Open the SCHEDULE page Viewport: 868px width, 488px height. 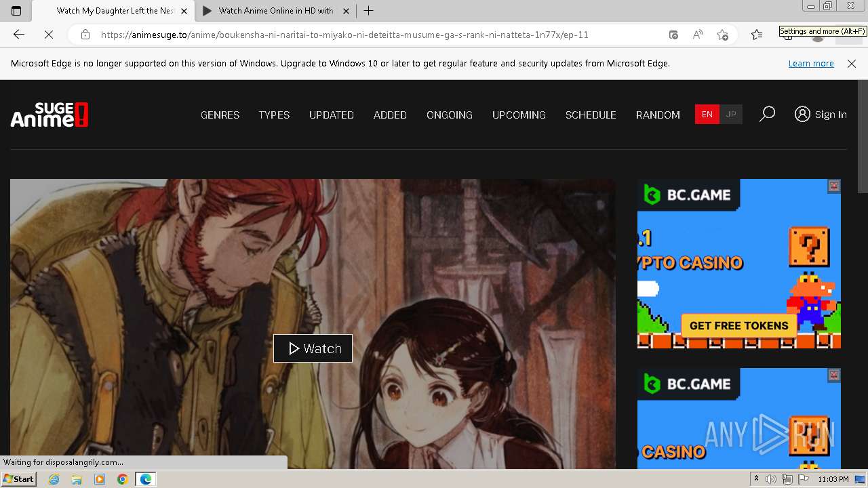pyautogui.click(x=591, y=115)
